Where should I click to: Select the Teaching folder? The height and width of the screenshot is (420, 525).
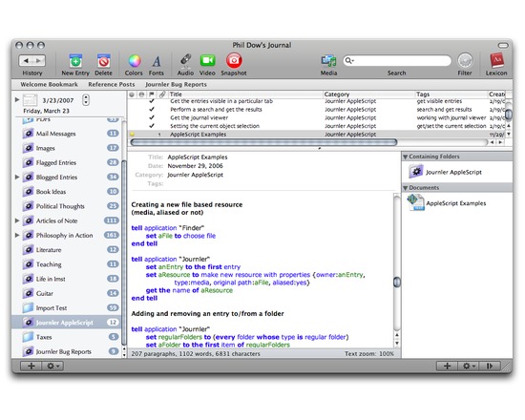(71, 264)
